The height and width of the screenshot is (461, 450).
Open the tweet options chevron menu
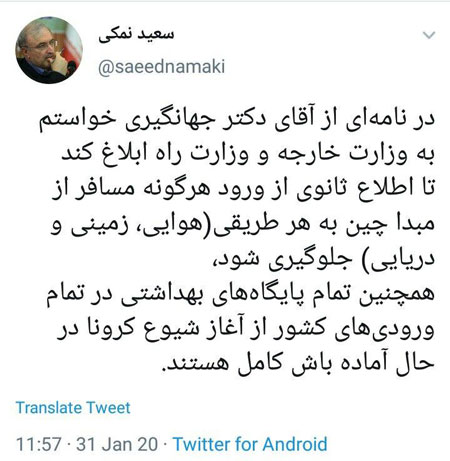429,35
